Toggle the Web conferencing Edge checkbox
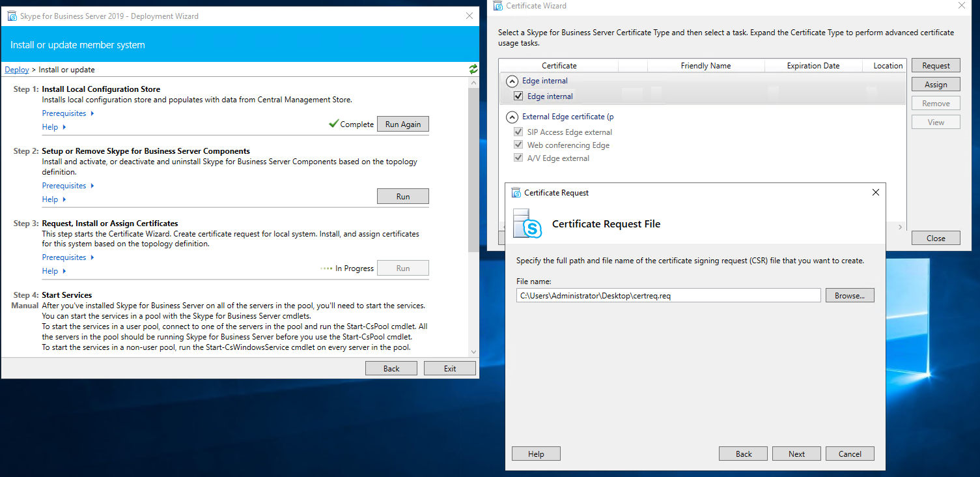Viewport: 980px width, 477px height. coord(518,145)
